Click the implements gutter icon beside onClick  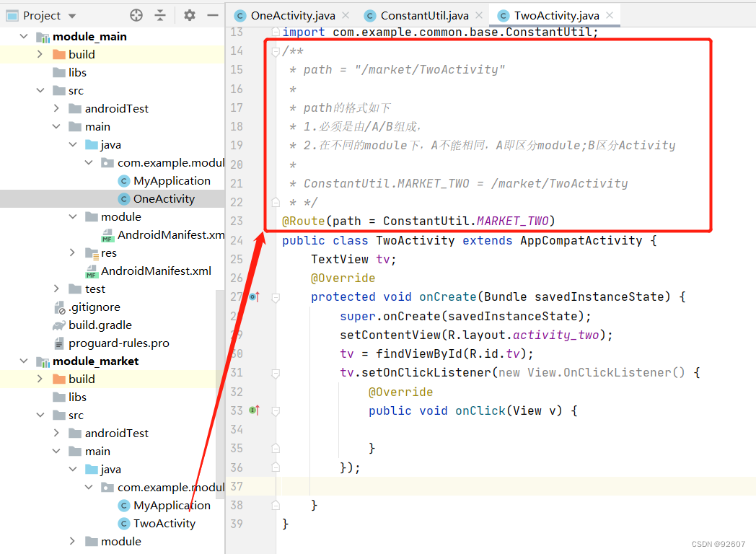click(x=254, y=410)
